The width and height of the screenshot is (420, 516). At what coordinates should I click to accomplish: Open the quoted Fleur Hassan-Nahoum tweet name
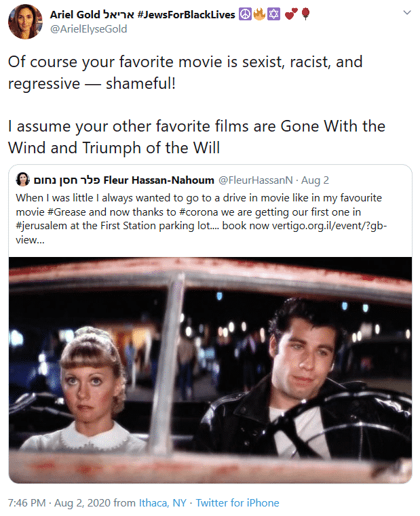point(124,180)
